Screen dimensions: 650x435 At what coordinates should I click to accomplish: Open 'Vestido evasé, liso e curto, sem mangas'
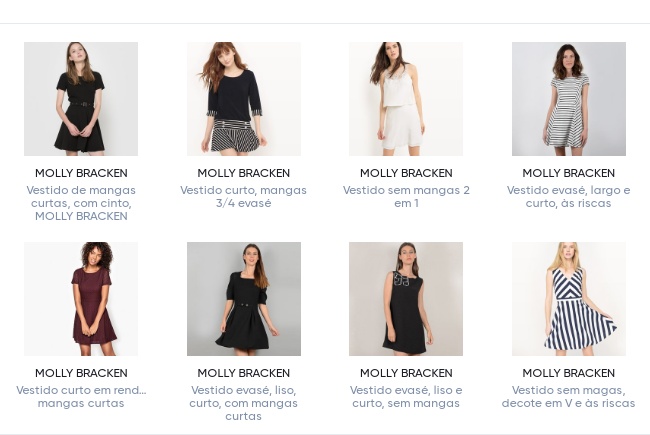coord(406,396)
